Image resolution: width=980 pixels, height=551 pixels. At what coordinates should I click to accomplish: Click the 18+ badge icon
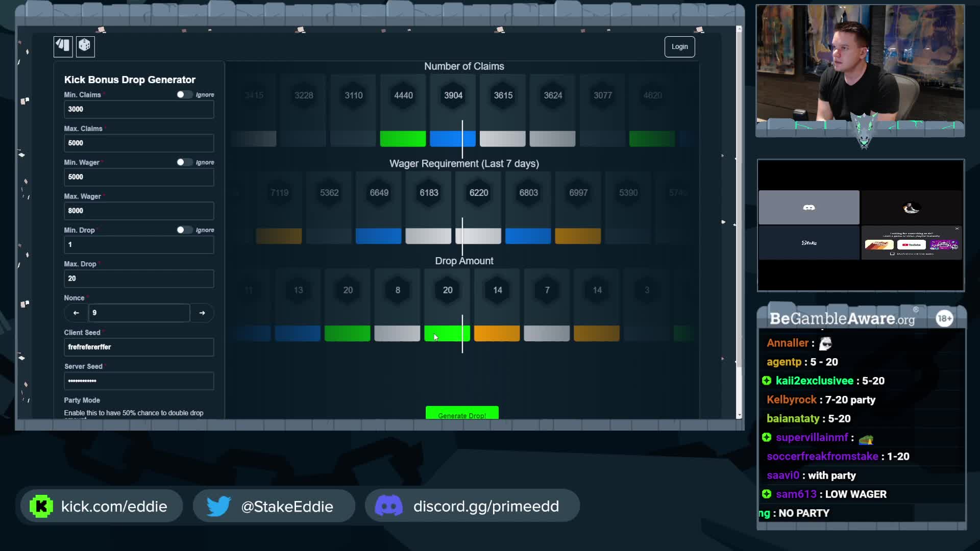[944, 318]
